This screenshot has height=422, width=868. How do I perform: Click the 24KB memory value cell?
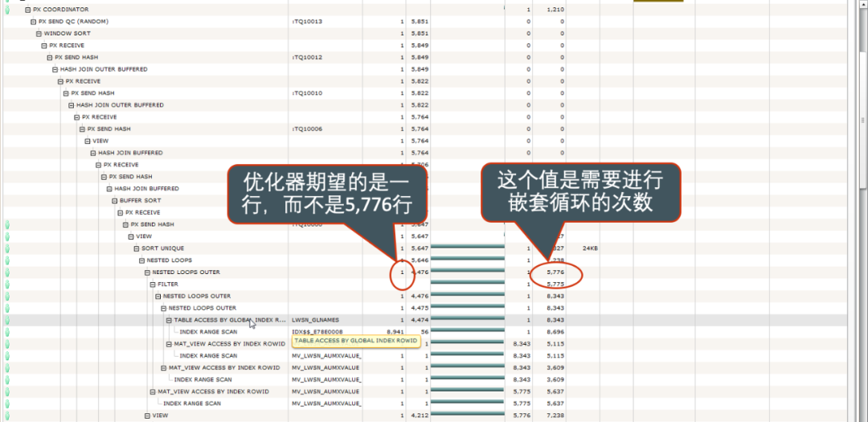pos(590,248)
